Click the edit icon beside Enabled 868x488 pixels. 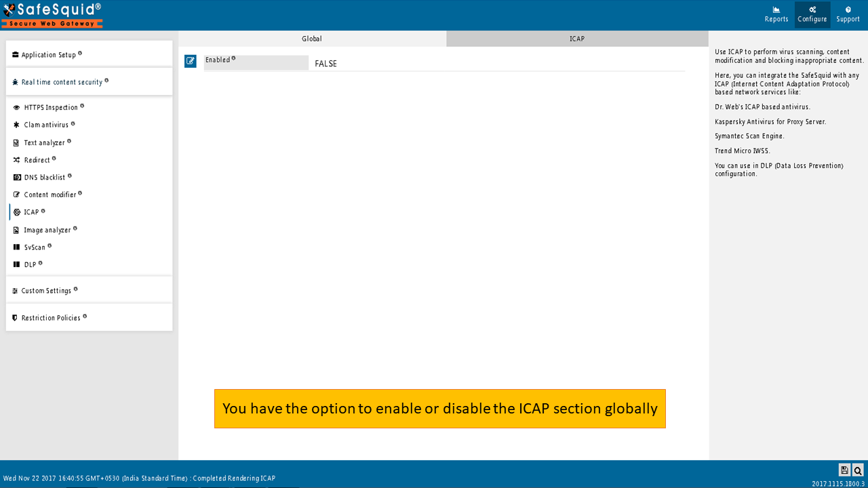click(191, 61)
